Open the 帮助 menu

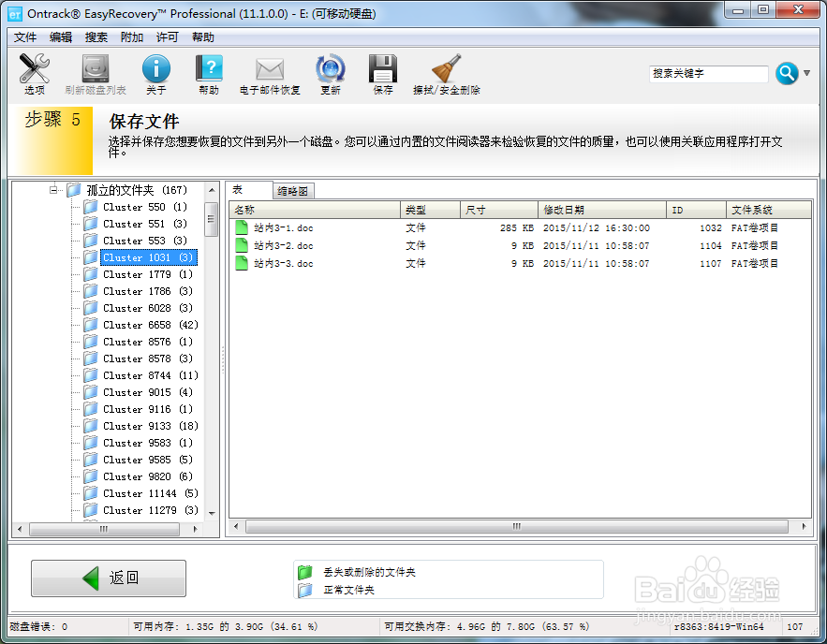click(x=203, y=37)
